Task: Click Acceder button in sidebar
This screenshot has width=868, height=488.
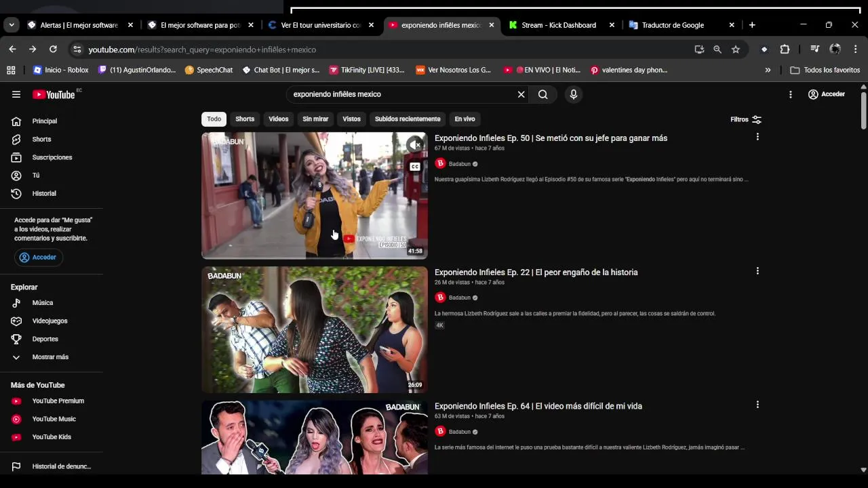Action: [x=38, y=258]
